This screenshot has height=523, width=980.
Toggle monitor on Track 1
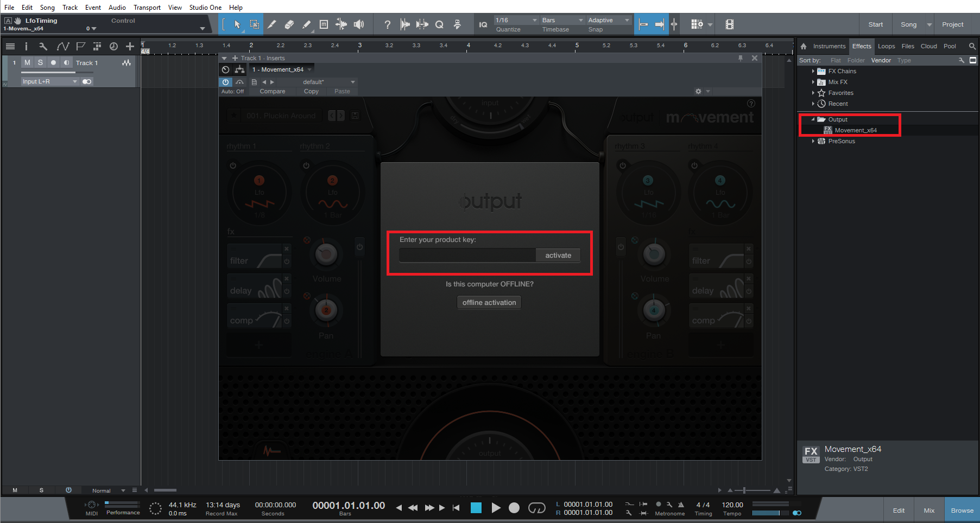point(66,63)
